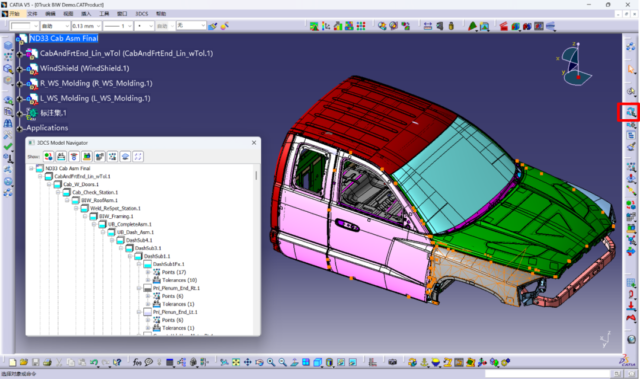Screen dimensions: 640x379
Task: Select the Pan view tool
Action: [248, 362]
